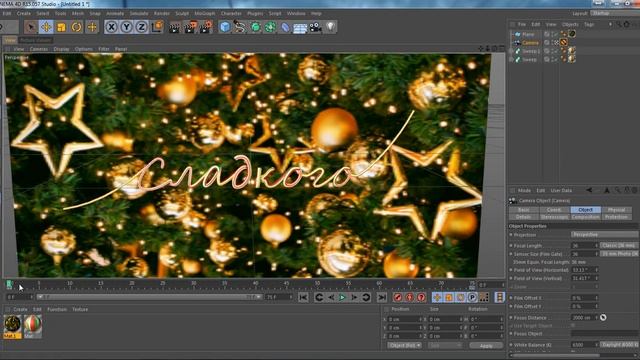This screenshot has height=360, width=640.
Task: Go to end of animation
Action: point(382,298)
